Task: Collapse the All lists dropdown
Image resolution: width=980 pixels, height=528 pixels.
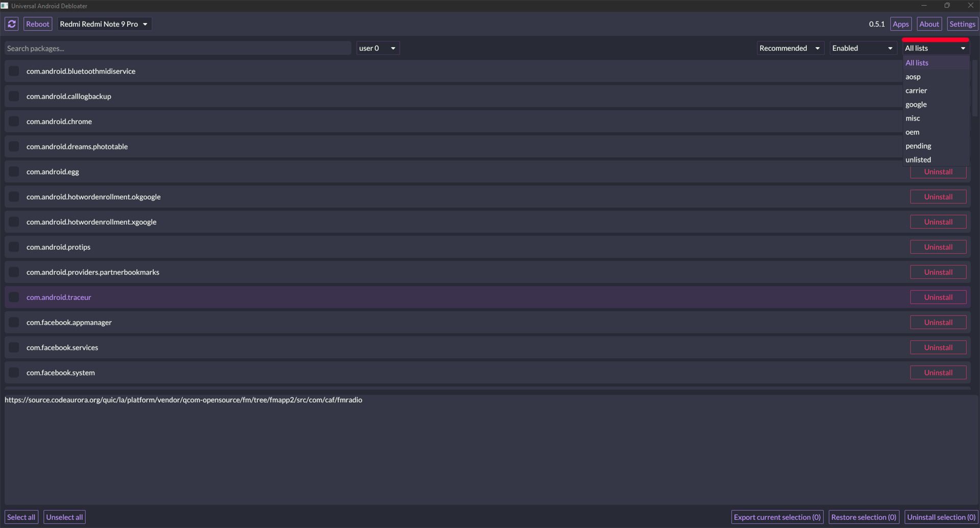Action: (936, 48)
